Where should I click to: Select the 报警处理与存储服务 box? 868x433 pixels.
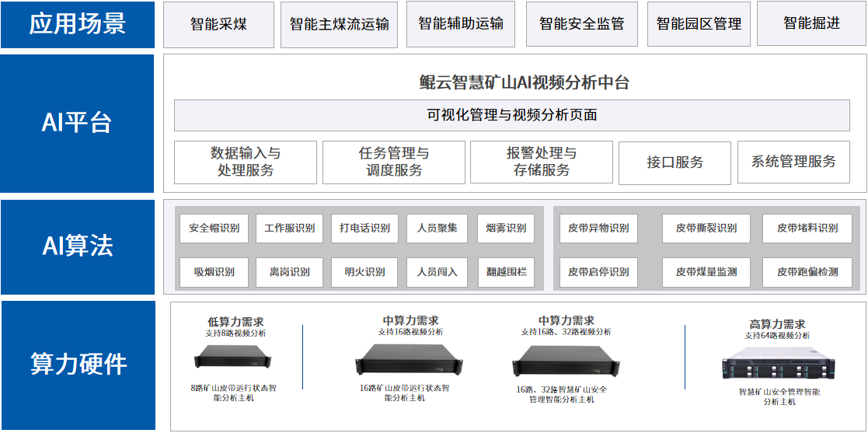pos(542,162)
